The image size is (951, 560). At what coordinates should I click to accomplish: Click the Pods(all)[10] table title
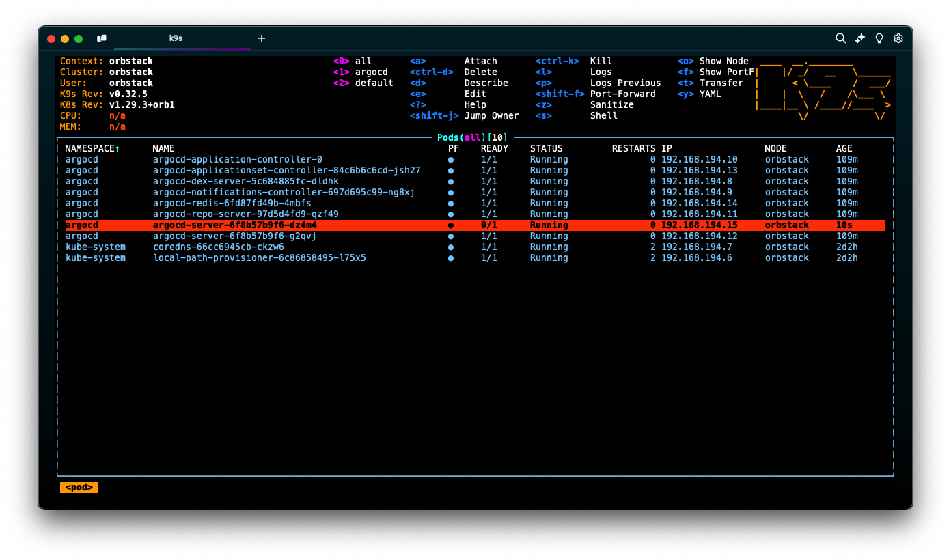pyautogui.click(x=473, y=138)
